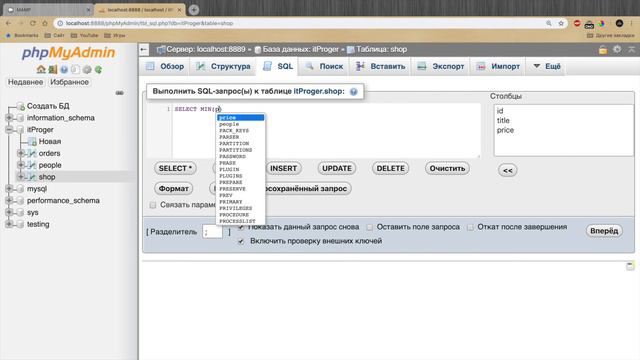Expand the sys database node
Viewport: 640px width, 360px height.
pyautogui.click(x=9, y=212)
